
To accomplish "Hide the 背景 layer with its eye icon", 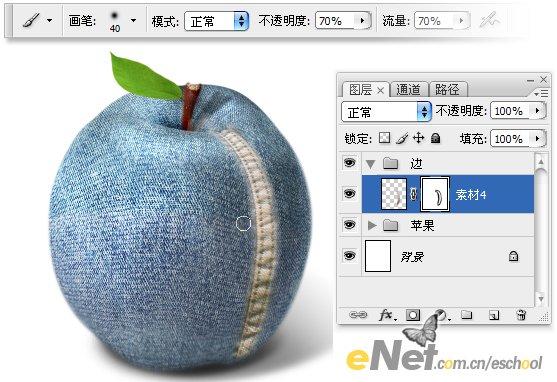I will click(x=350, y=256).
